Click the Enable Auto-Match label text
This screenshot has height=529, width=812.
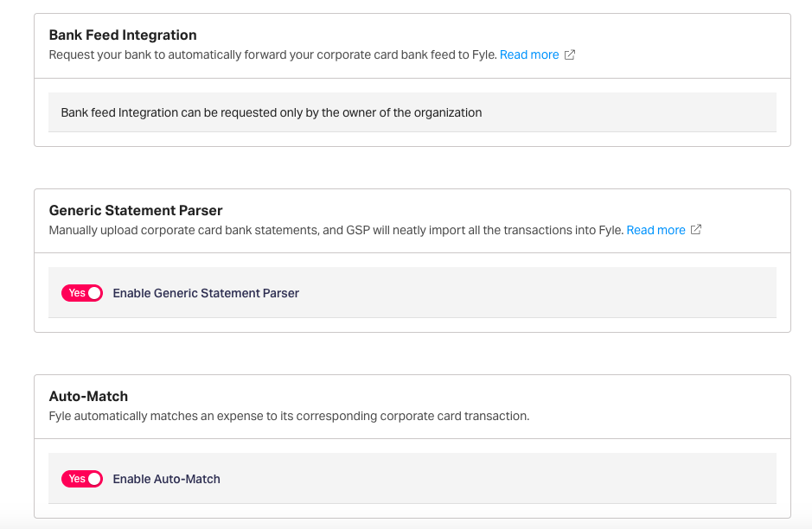click(x=166, y=479)
